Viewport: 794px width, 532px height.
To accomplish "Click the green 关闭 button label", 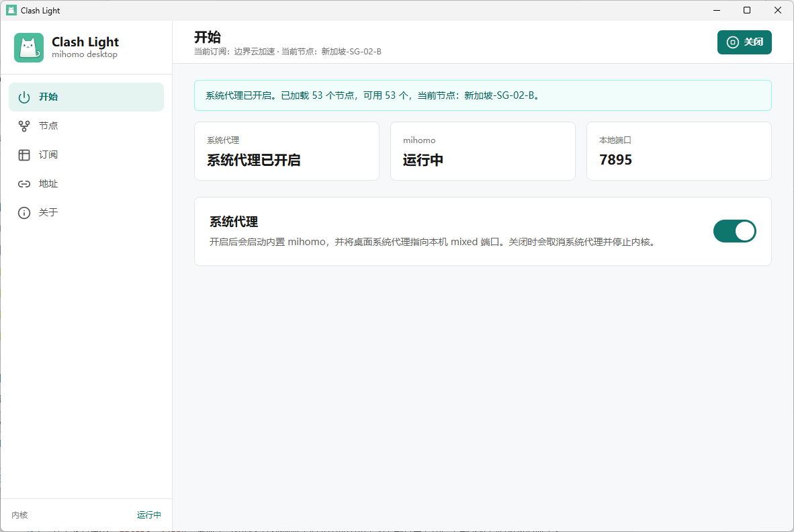I will pos(754,42).
